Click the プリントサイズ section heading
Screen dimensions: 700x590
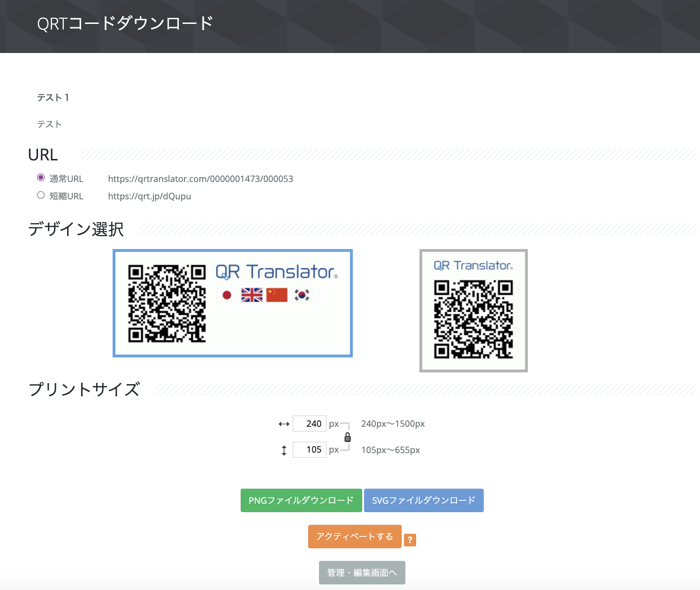tap(84, 389)
